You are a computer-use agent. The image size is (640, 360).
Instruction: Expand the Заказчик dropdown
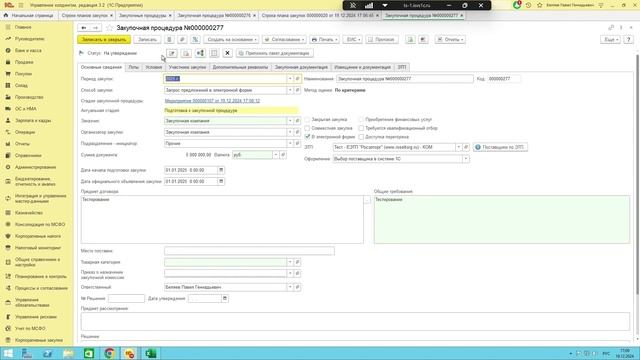point(290,121)
